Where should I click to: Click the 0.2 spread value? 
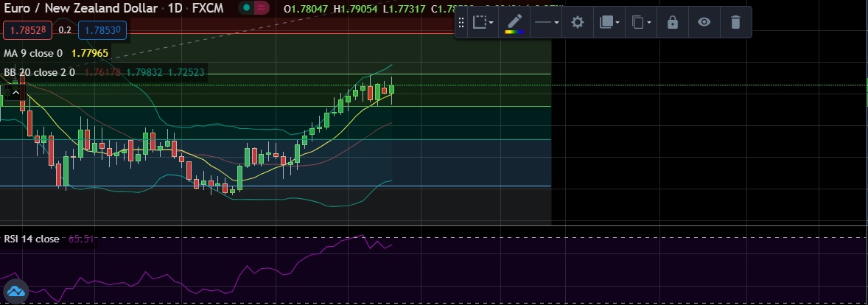point(65,30)
